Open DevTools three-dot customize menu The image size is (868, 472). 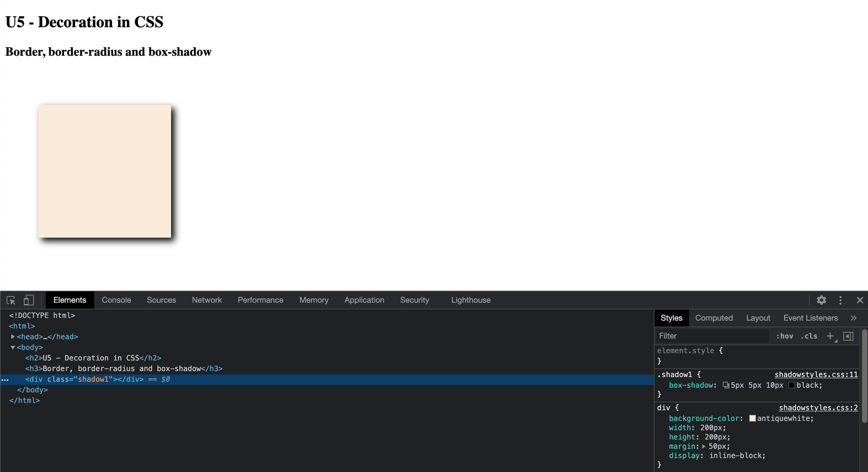point(840,300)
